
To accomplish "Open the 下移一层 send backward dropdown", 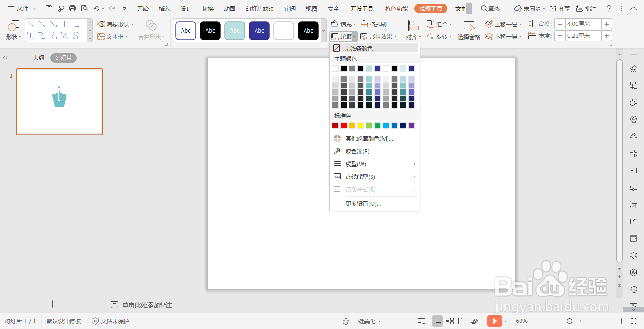I will point(503,36).
